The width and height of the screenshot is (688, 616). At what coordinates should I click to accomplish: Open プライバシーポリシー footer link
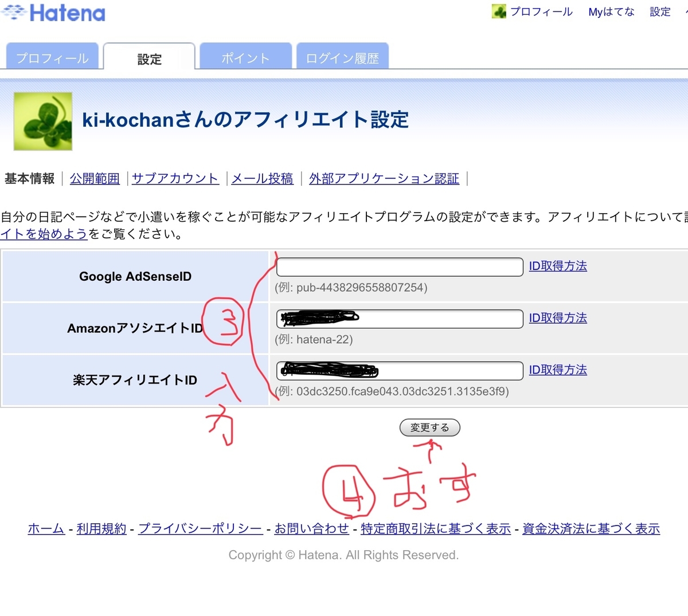(201, 529)
